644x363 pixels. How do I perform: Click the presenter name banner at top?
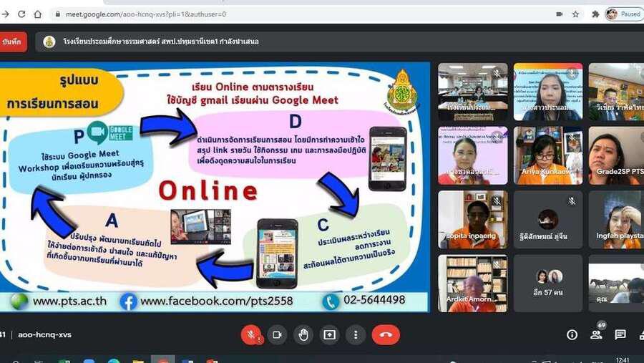point(150,42)
